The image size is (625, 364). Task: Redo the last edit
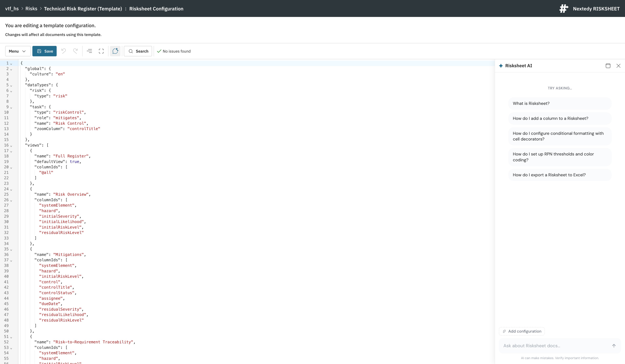click(75, 51)
